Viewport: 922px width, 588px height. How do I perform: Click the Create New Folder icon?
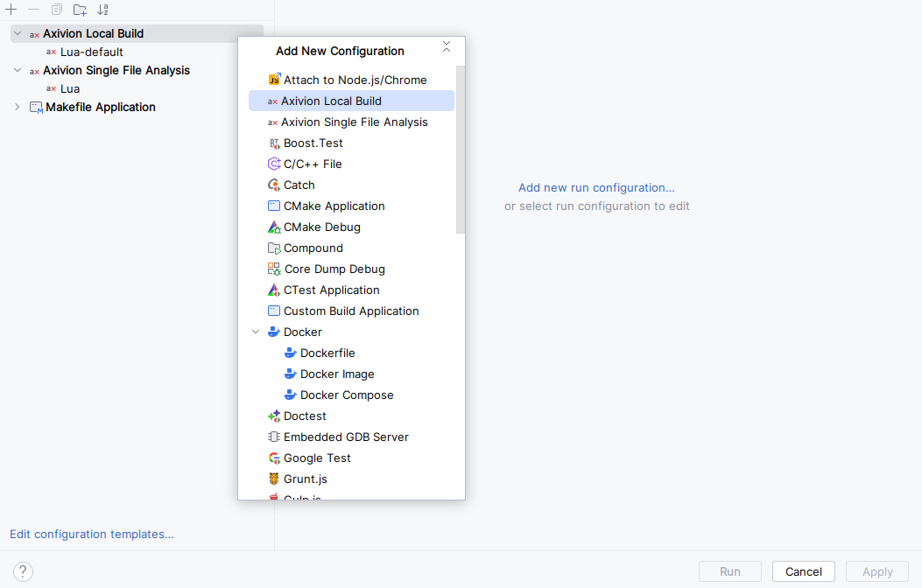pos(80,10)
